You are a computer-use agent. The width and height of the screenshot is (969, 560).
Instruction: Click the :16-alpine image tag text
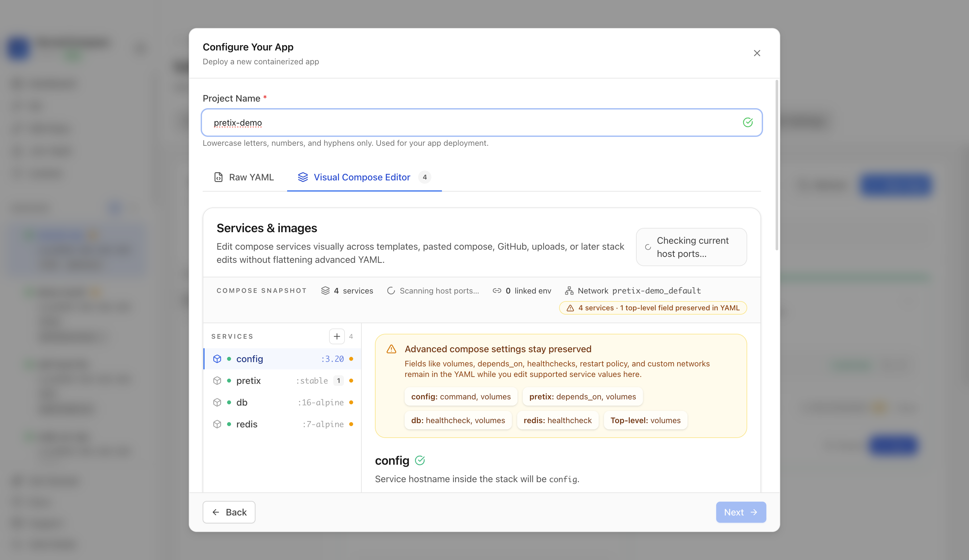(x=321, y=402)
